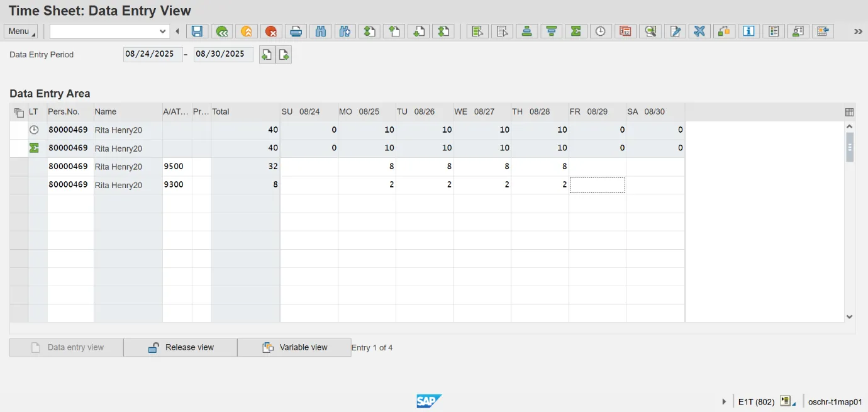
Task: Click the vertical scrollbar thumb
Action: point(850,148)
